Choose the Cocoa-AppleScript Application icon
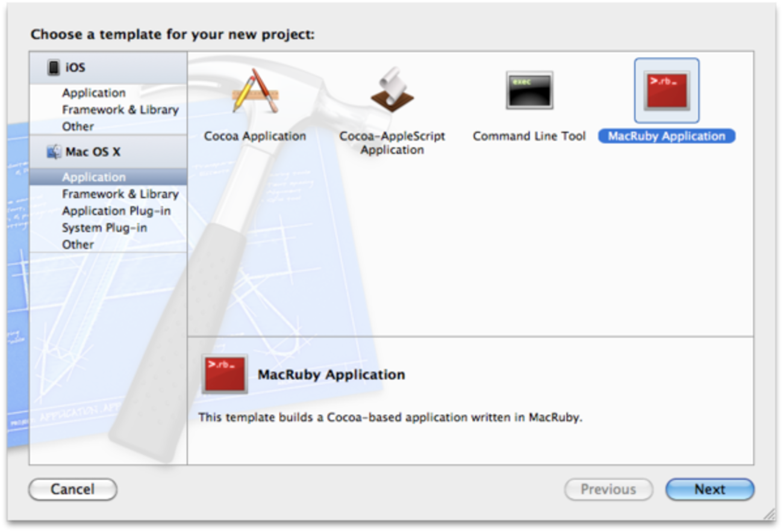This screenshot has width=783, height=532. click(392, 90)
